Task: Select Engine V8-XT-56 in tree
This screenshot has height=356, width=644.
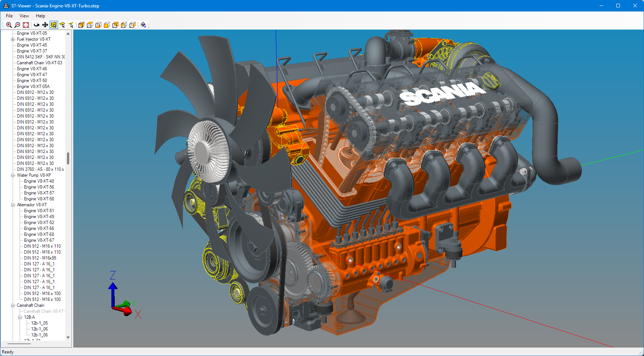Action: (39, 187)
